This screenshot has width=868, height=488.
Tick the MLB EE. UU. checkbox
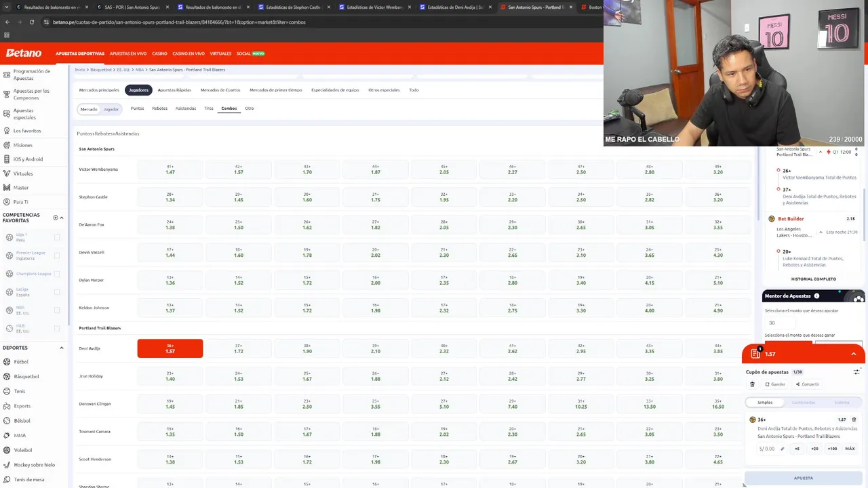[57, 328]
